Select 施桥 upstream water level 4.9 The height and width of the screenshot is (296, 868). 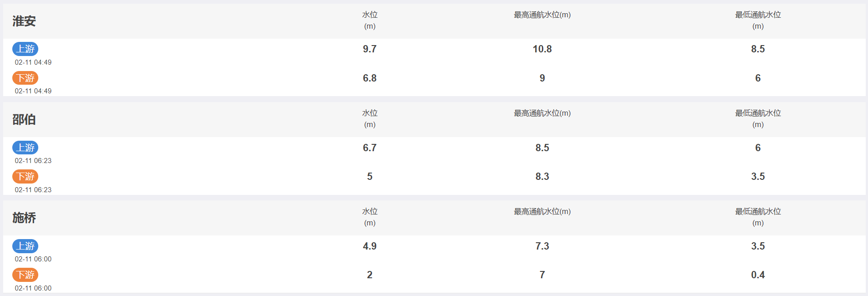(370, 246)
